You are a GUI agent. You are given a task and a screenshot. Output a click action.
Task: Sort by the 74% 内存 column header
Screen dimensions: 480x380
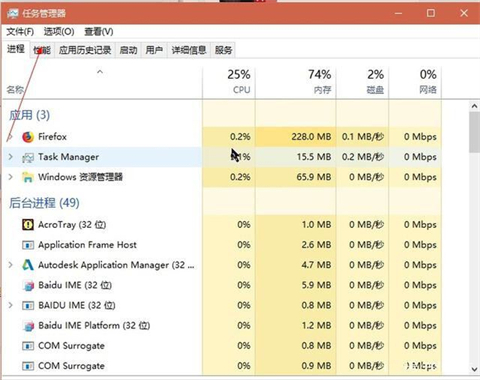pyautogui.click(x=296, y=82)
